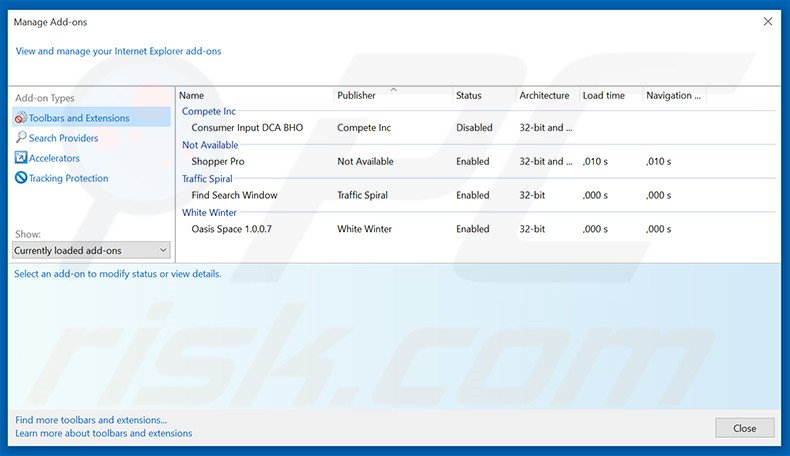Click the Close button

point(744,428)
